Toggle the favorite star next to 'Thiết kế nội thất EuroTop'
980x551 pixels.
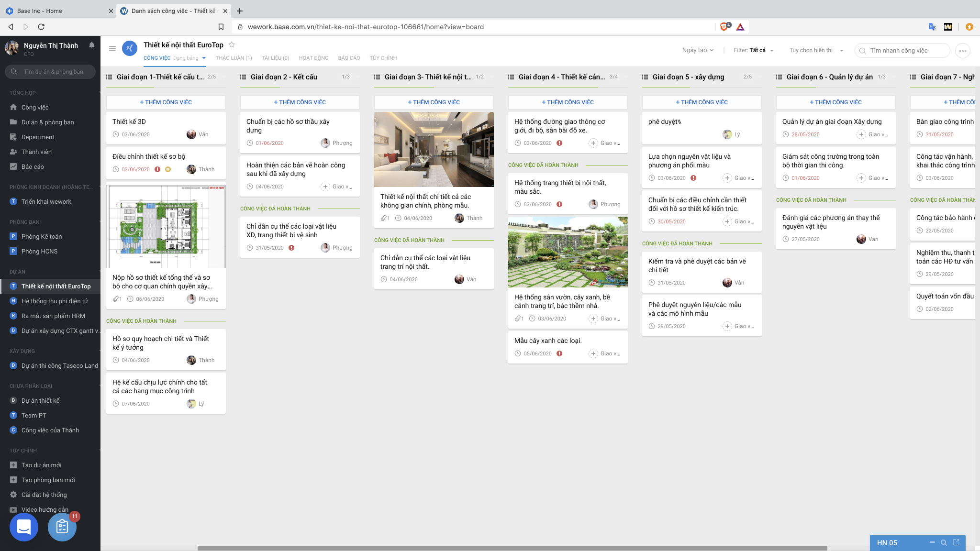(x=231, y=44)
